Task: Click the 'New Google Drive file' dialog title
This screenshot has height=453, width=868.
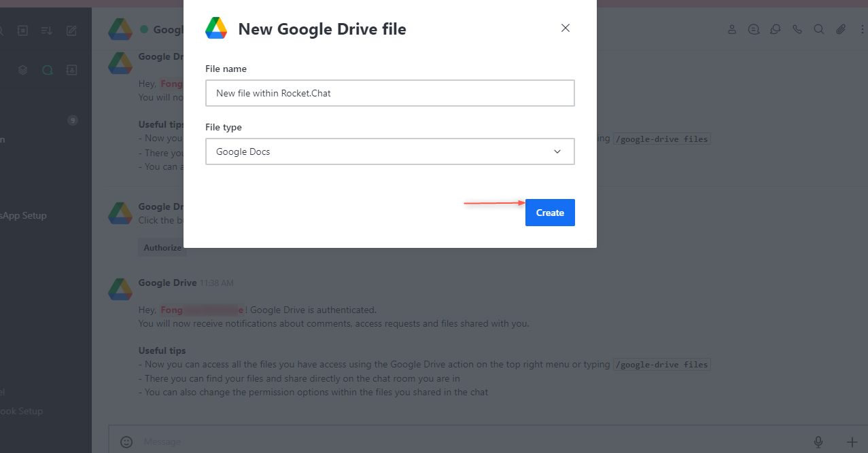Action: click(x=322, y=29)
